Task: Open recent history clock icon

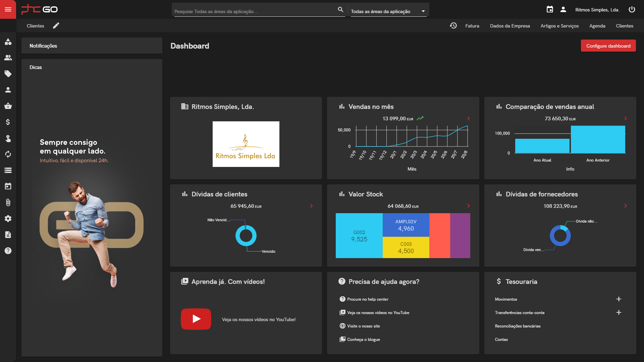Action: click(x=453, y=26)
